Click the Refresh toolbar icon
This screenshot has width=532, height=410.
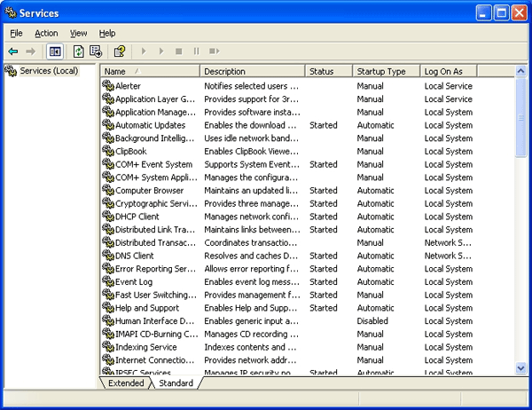[79, 51]
